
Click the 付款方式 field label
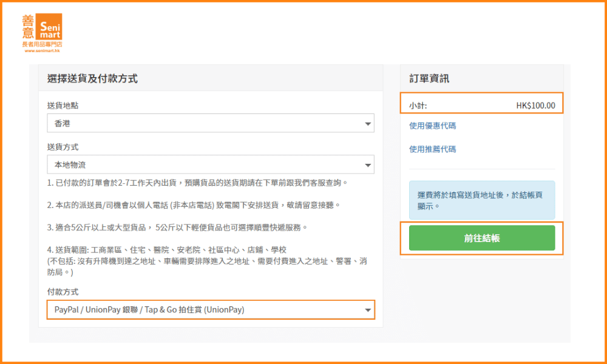[x=63, y=292]
